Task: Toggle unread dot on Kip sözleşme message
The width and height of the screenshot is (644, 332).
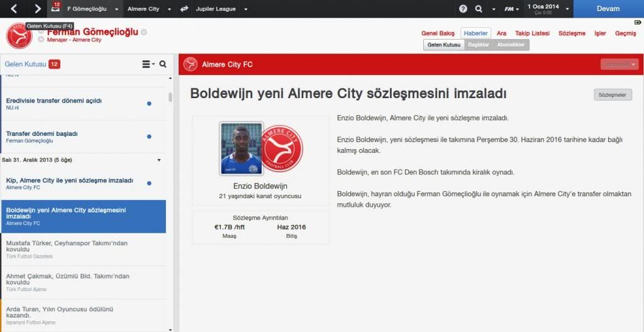Action: (149, 183)
